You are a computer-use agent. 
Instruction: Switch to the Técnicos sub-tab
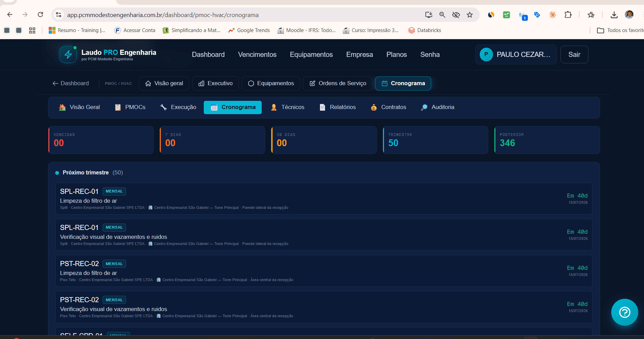[287, 107]
